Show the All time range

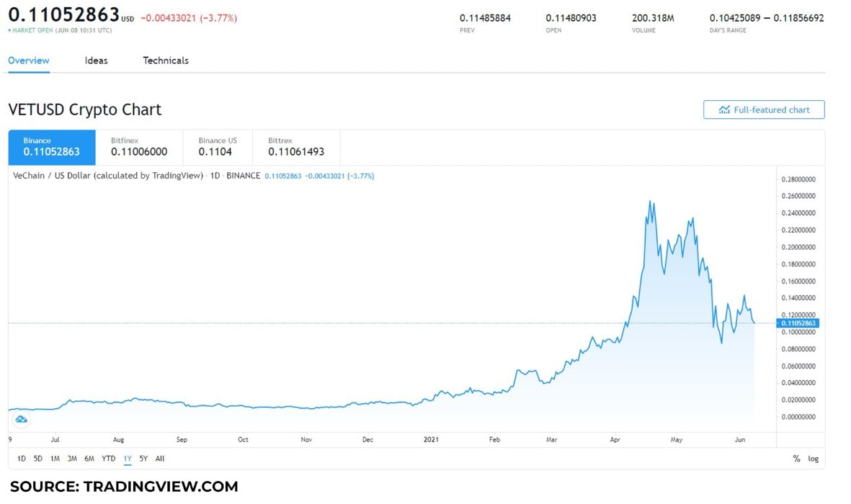coord(159,458)
